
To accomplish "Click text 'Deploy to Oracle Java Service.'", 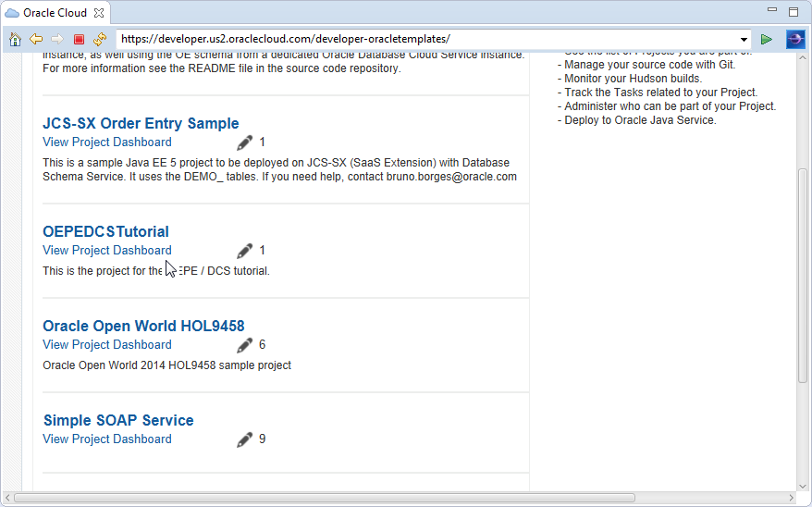I will (641, 120).
